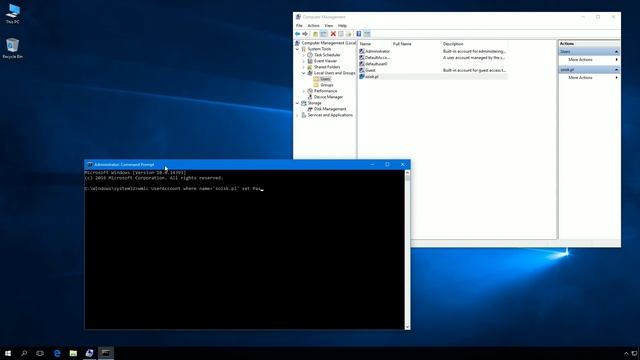The width and height of the screenshot is (640, 360).
Task: Expand the Services and Applications node
Action: coord(298,115)
